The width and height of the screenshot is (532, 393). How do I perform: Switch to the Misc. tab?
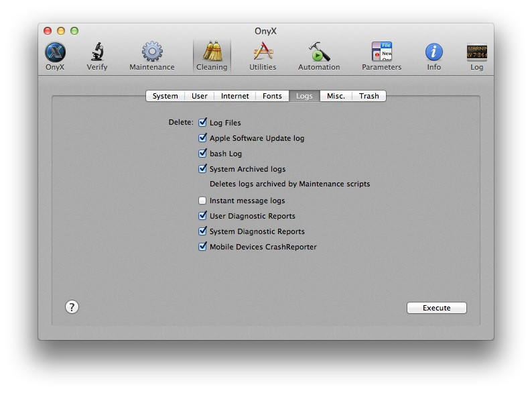(336, 96)
